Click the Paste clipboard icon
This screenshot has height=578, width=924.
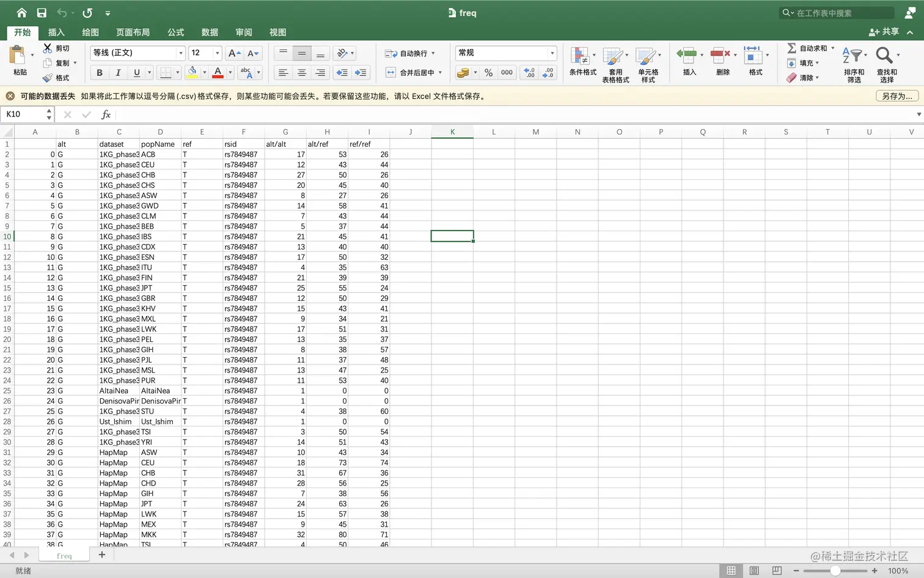pyautogui.click(x=18, y=56)
